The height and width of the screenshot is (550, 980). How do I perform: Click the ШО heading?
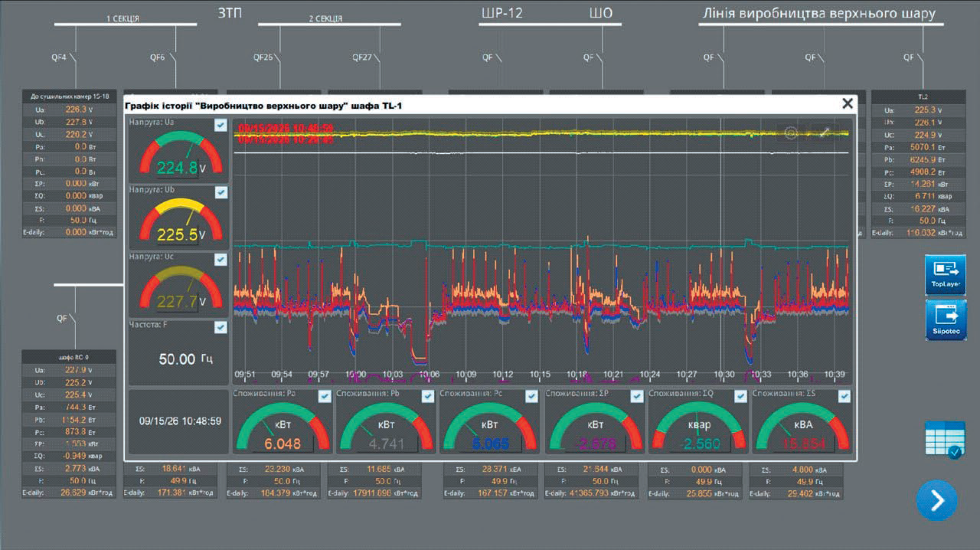(x=601, y=13)
